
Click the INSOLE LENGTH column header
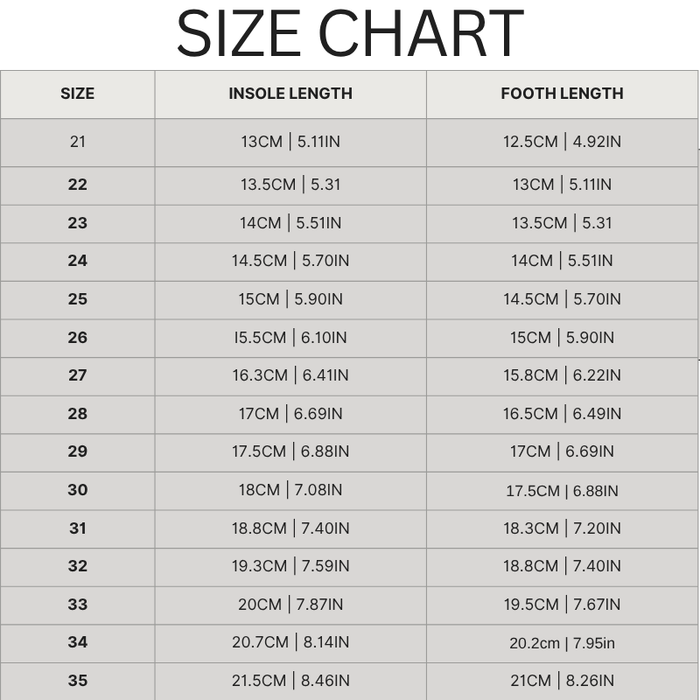click(x=290, y=94)
